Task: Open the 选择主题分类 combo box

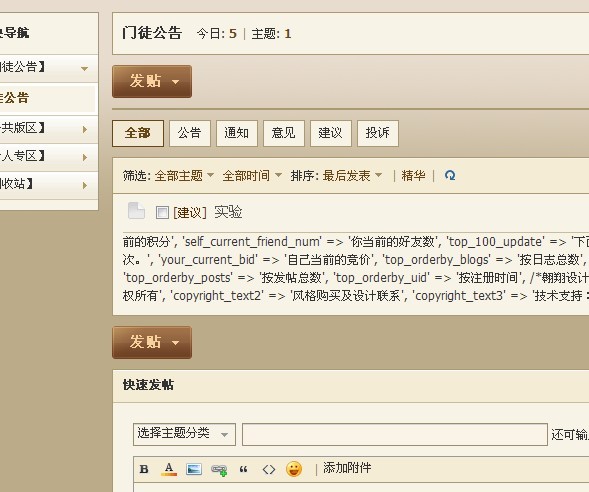Action: click(184, 435)
